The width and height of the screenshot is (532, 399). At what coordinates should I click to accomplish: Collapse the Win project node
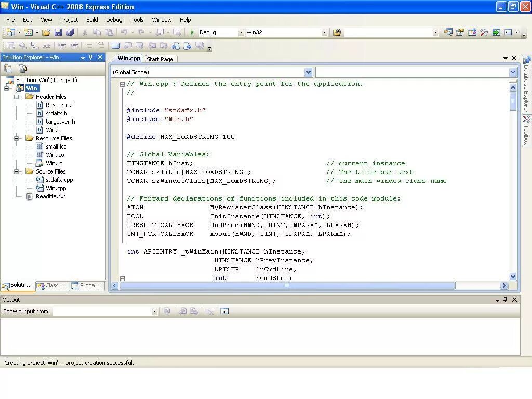(6, 88)
